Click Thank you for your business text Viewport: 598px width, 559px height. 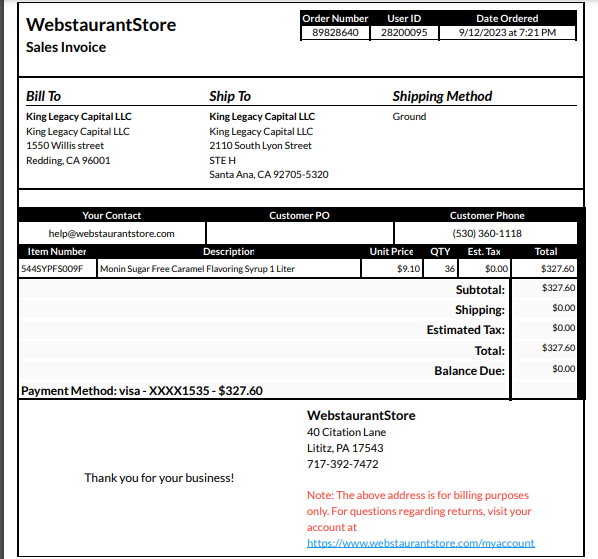[x=159, y=478]
